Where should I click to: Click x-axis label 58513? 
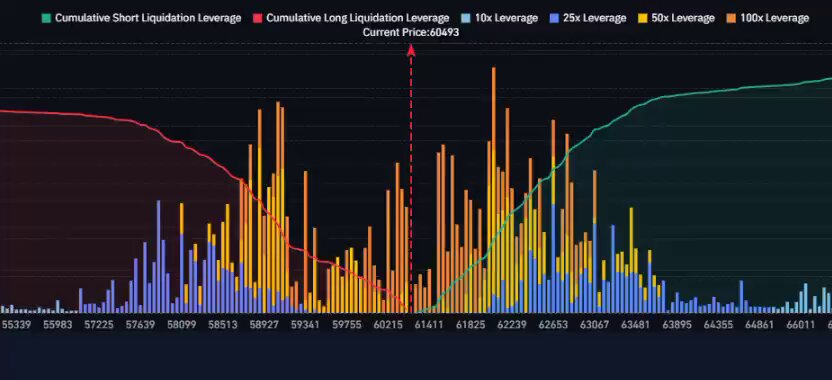(x=222, y=324)
